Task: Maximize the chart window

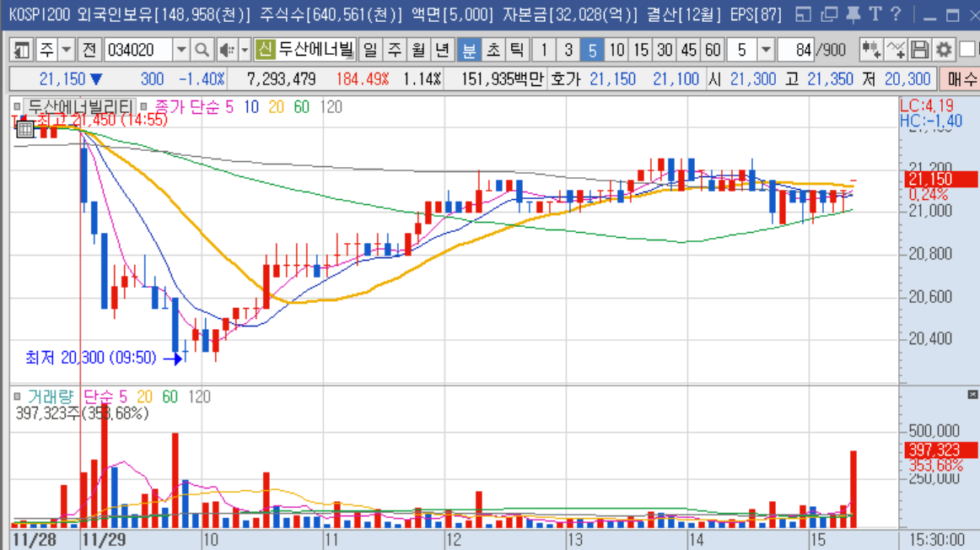Action: 953,15
